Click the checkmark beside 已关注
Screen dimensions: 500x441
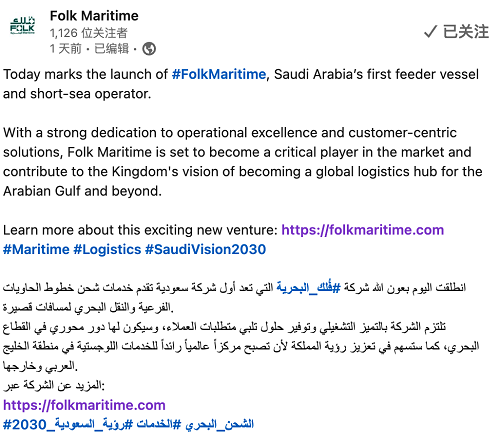[x=430, y=32]
